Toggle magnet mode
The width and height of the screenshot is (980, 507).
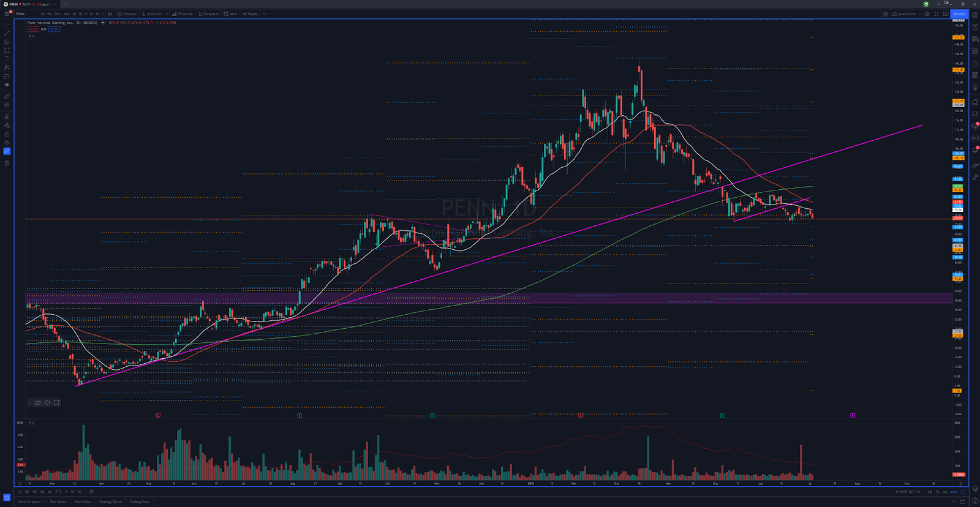pos(7,116)
